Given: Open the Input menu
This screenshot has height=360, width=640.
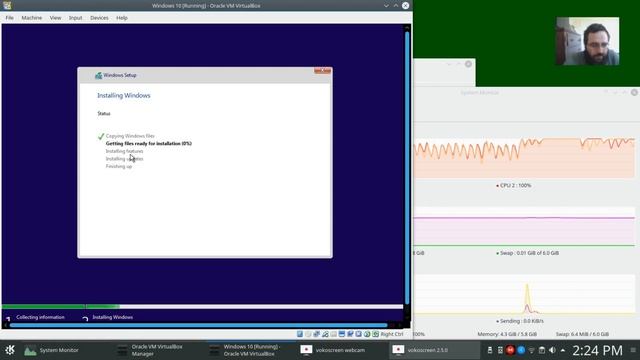Looking at the screenshot, I should pyautogui.click(x=76, y=18).
